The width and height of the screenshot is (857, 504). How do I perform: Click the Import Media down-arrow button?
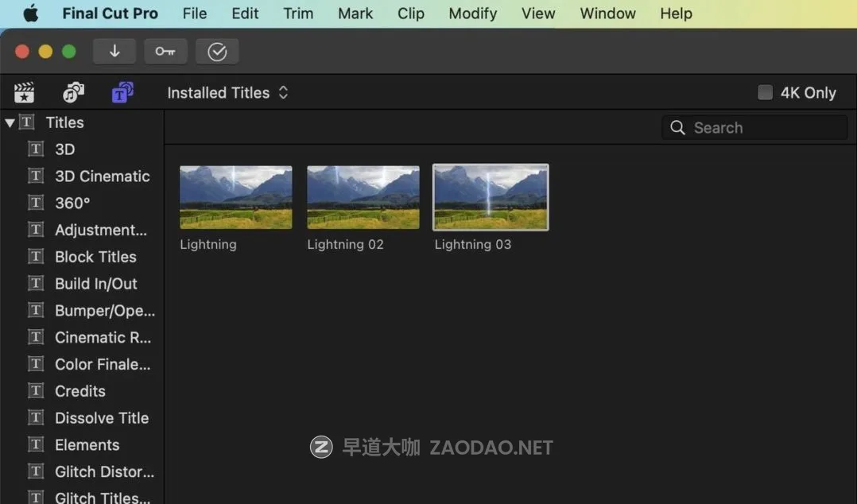(114, 52)
